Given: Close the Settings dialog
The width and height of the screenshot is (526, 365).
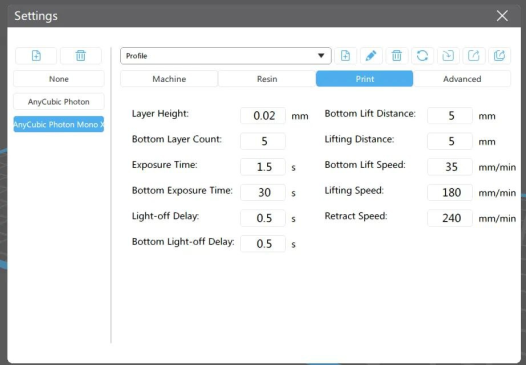Looking at the screenshot, I should [x=502, y=16].
